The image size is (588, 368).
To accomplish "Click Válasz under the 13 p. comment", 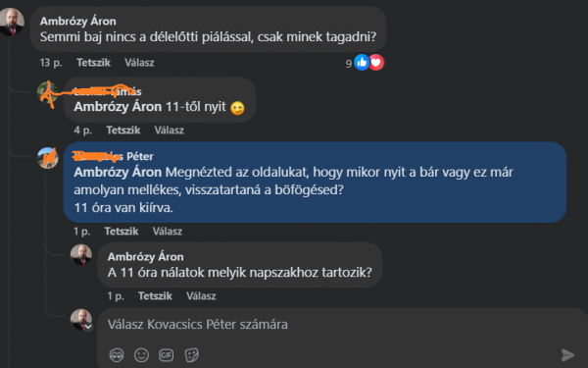I will pos(139,63).
